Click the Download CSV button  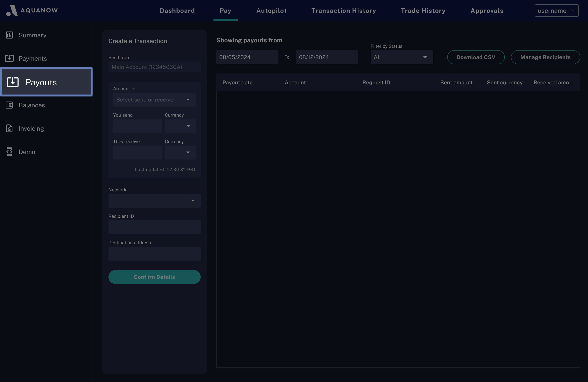[476, 57]
